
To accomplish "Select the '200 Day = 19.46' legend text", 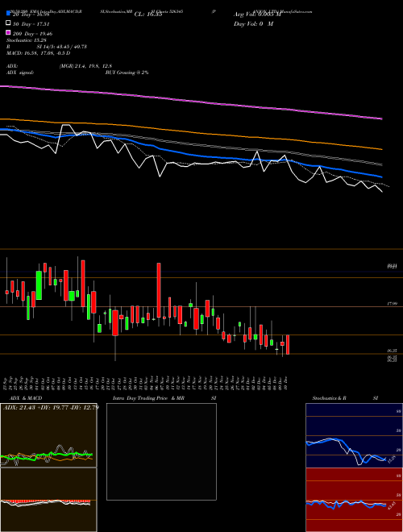I will point(32,34).
